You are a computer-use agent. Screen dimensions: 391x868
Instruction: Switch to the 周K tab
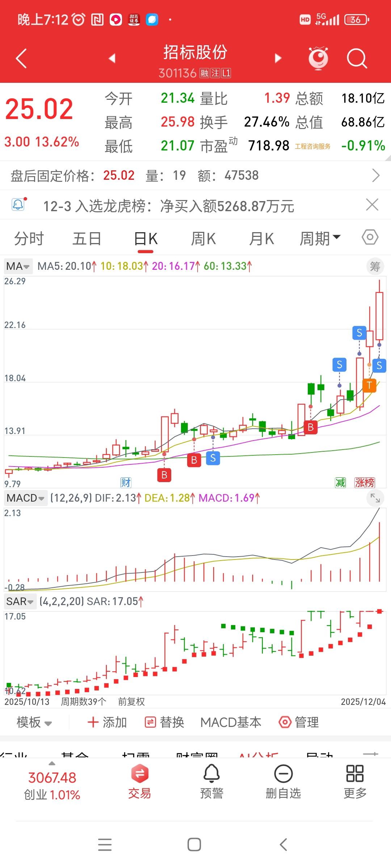tap(203, 239)
